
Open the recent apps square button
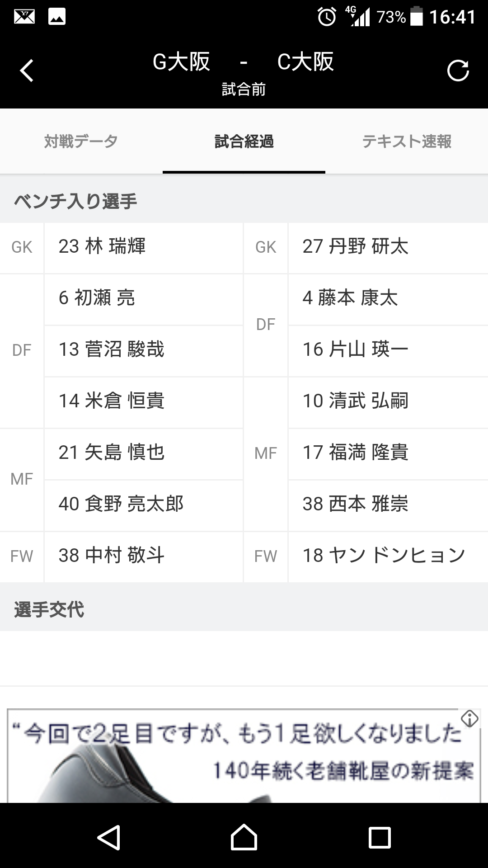pyautogui.click(x=380, y=837)
